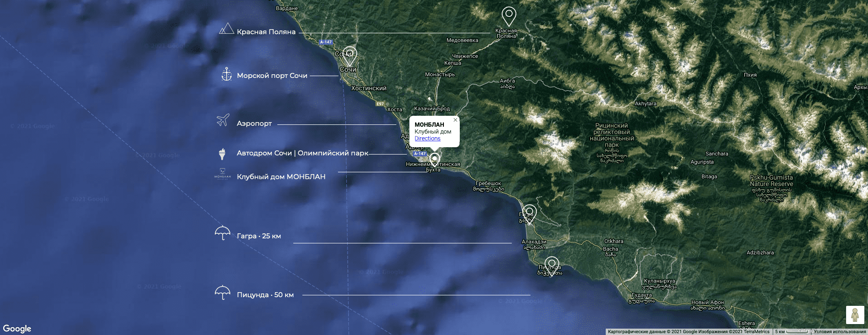The width and height of the screenshot is (868, 335).
Task: Click the МОНБЛАН title in popup
Action: 429,124
